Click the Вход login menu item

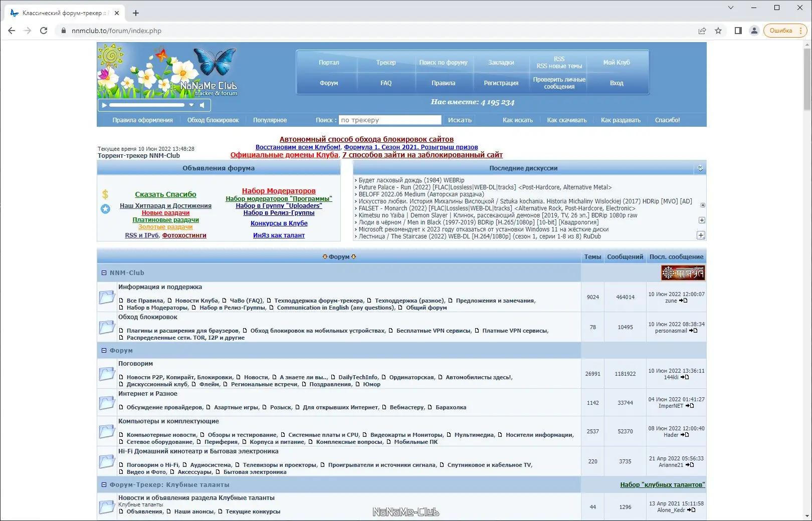click(617, 83)
